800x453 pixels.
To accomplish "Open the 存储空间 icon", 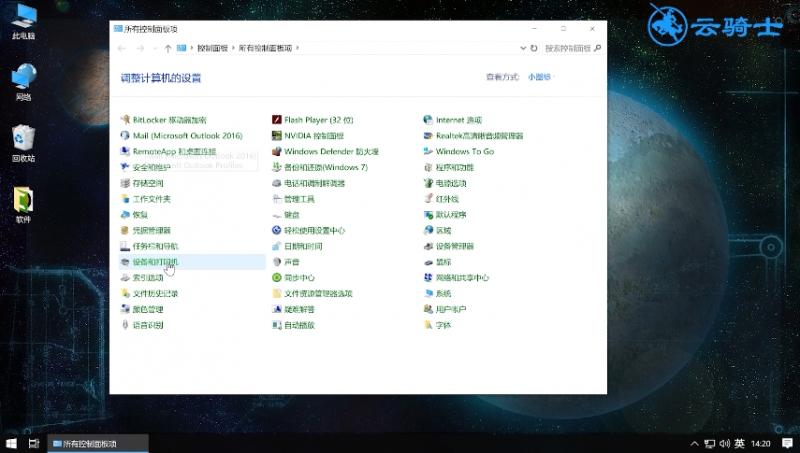I will coord(125,183).
